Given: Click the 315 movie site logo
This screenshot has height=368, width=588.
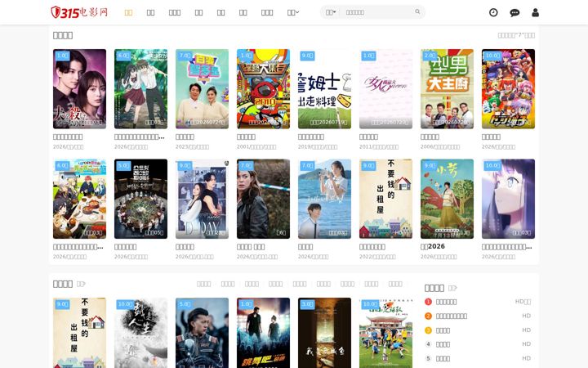Looking at the screenshot, I should pyautogui.click(x=79, y=12).
